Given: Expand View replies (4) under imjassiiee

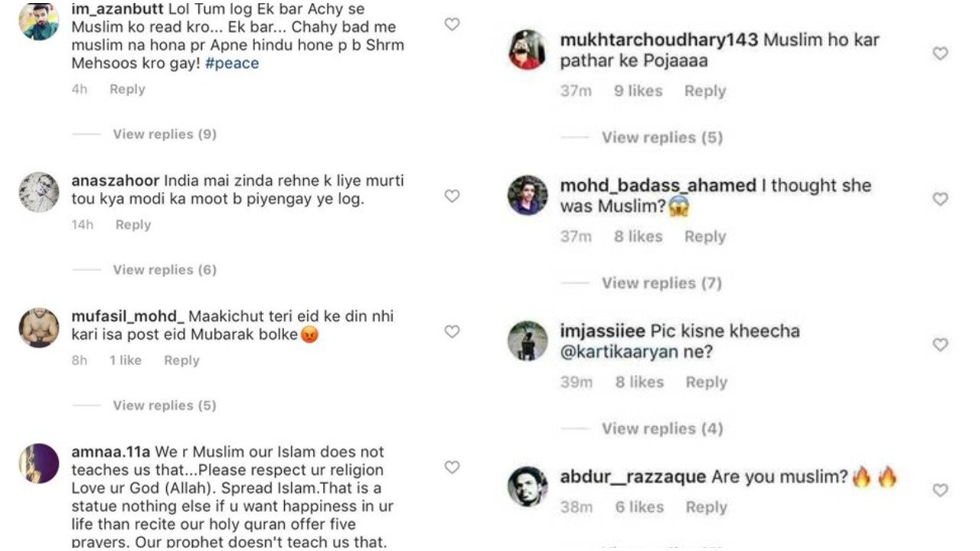Looking at the screenshot, I should point(661,429).
